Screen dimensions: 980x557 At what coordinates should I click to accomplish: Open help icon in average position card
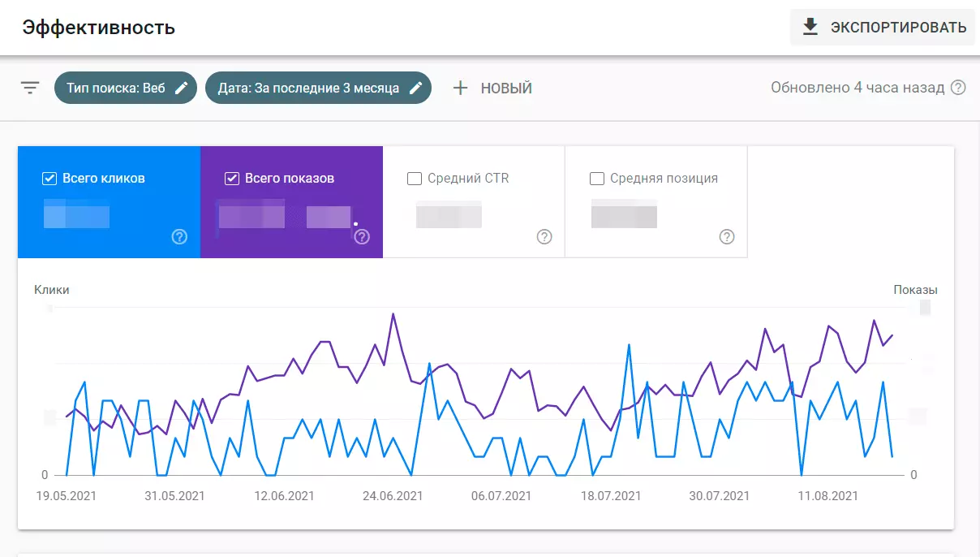[x=727, y=237]
